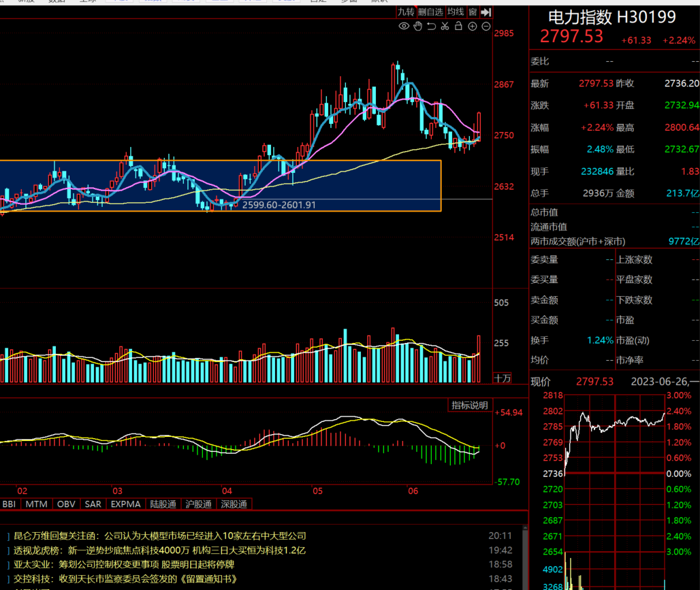Screen dimensions: 700x590
Task: Click the arrow-to-bar collapse panel icon
Action: [486, 12]
